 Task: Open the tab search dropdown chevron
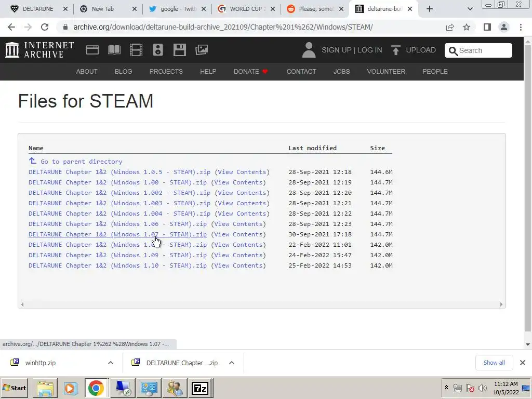click(x=470, y=9)
